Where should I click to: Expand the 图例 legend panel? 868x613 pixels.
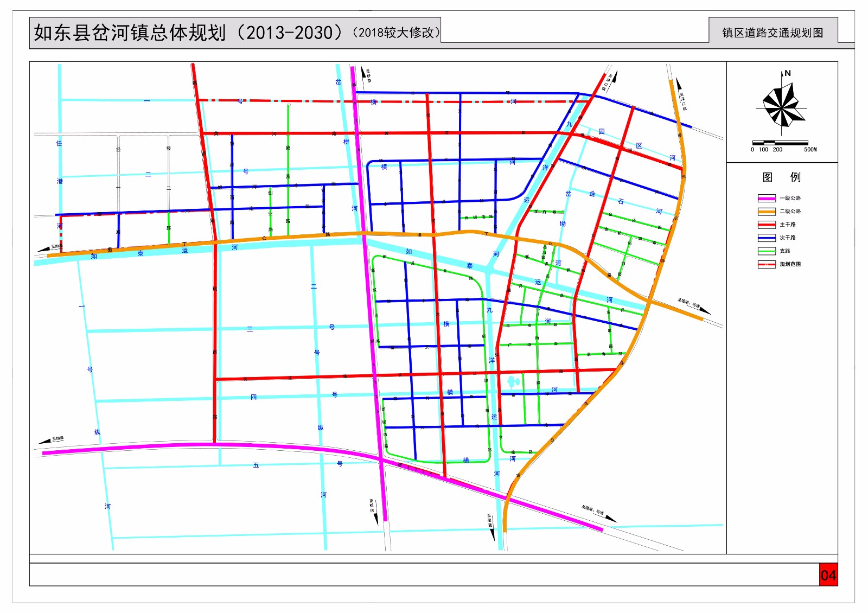(781, 176)
